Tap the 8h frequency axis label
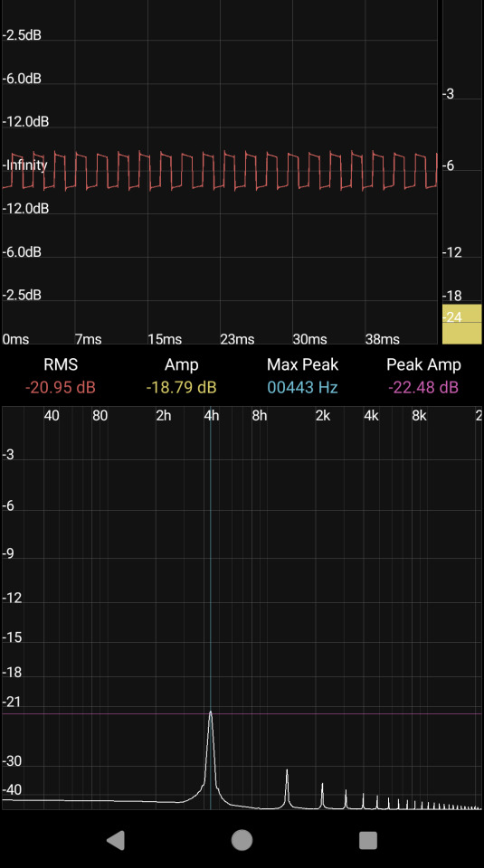 [259, 415]
